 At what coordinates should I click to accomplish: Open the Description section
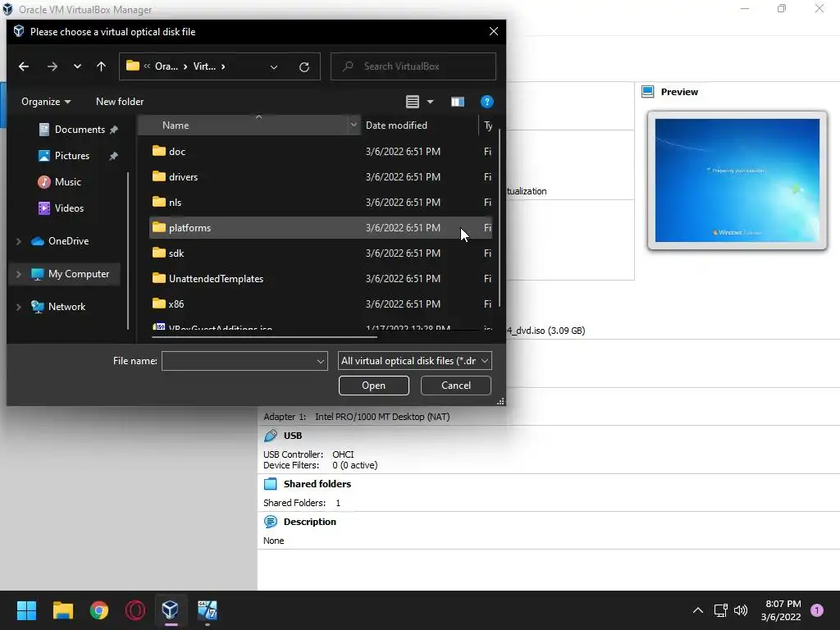pos(309,522)
